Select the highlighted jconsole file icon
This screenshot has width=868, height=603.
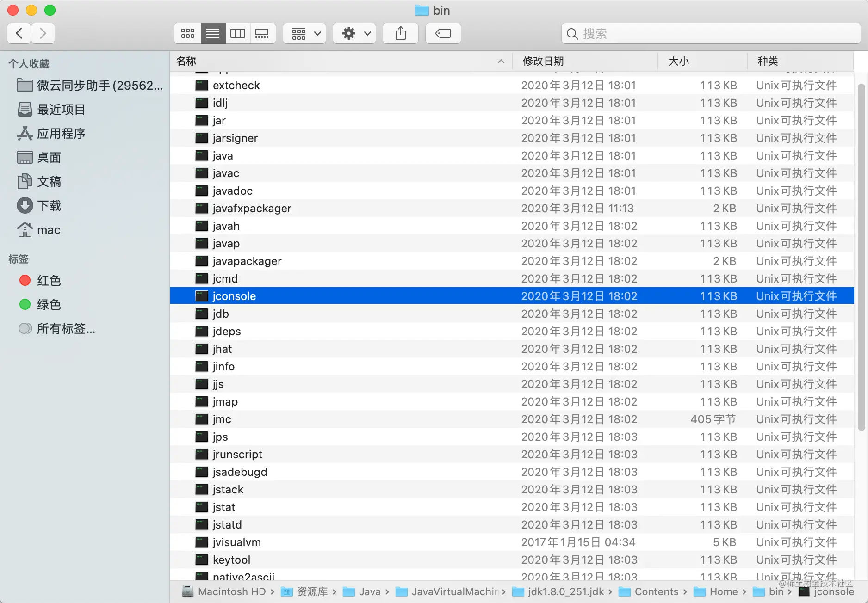tap(201, 296)
